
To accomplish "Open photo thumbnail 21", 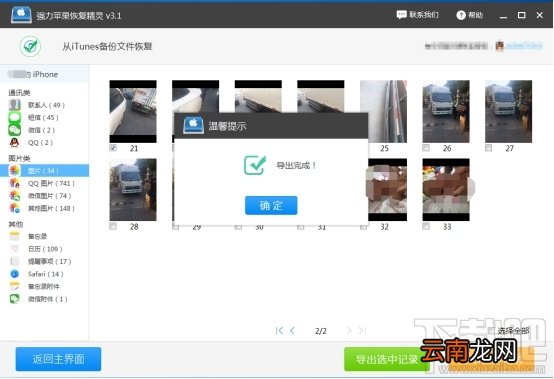I will [x=133, y=111].
